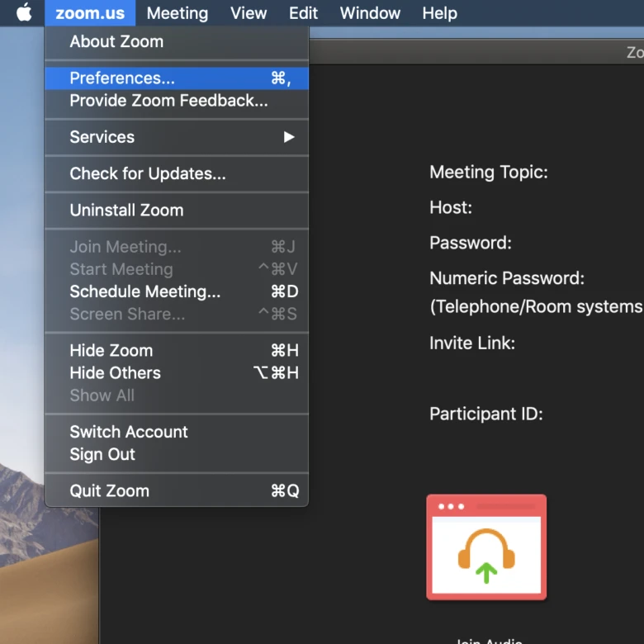Choose Provide Zoom Feedback option

pyautogui.click(x=168, y=101)
